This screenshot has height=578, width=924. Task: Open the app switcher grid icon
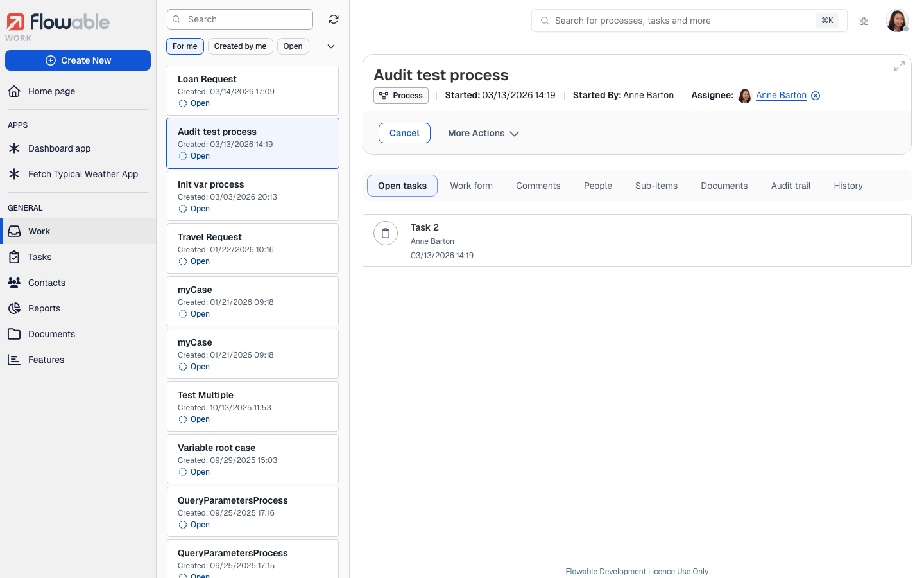(864, 21)
